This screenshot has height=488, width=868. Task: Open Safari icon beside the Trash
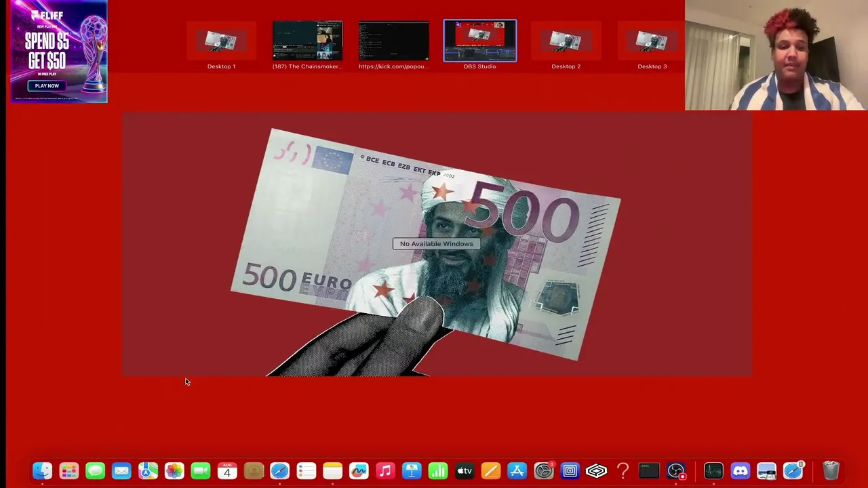click(793, 470)
